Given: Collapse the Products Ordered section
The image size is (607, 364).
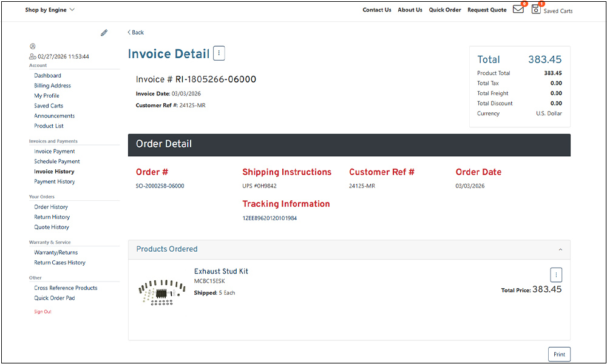Looking at the screenshot, I should [x=560, y=249].
